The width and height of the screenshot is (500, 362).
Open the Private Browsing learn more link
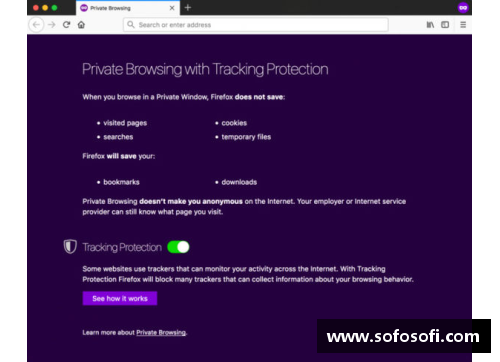coord(161,332)
